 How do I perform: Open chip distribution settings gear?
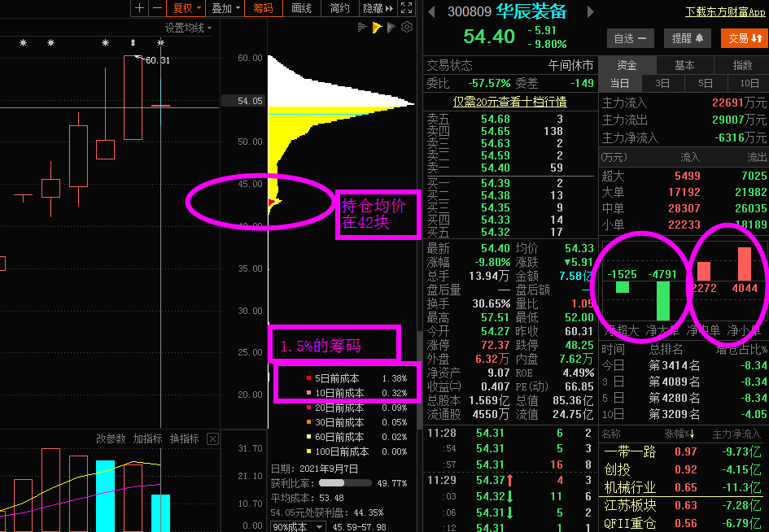pyautogui.click(x=407, y=28)
